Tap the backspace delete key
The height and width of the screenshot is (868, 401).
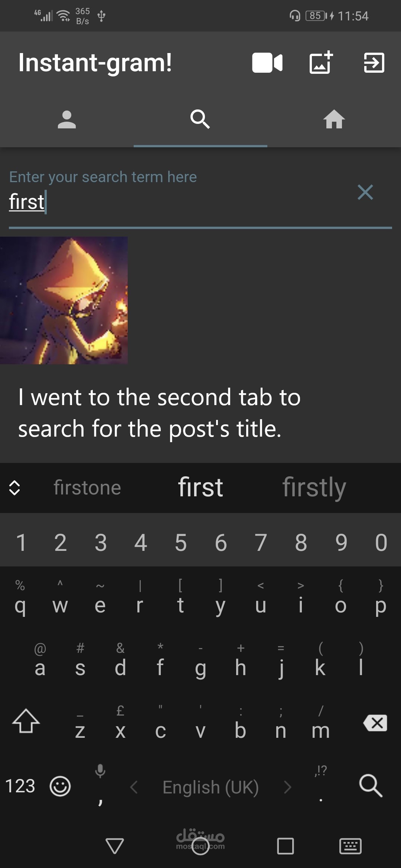point(375,723)
